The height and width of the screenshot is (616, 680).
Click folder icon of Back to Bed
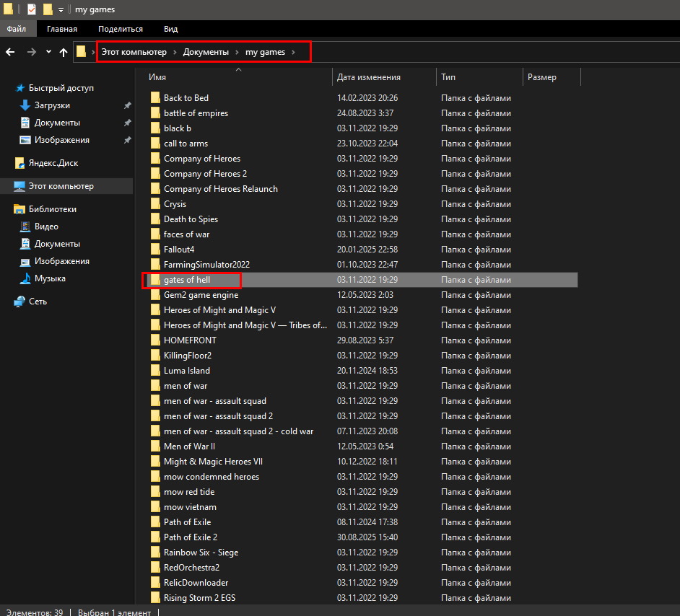point(155,97)
